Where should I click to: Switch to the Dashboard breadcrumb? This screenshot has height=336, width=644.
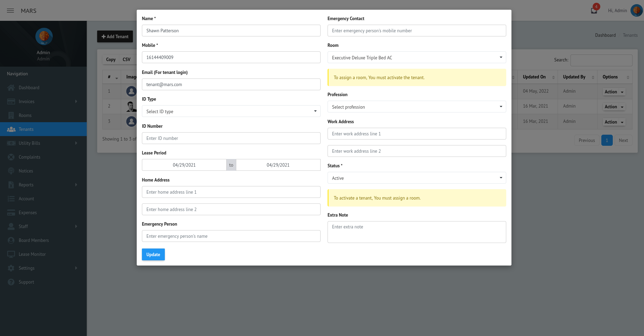605,35
